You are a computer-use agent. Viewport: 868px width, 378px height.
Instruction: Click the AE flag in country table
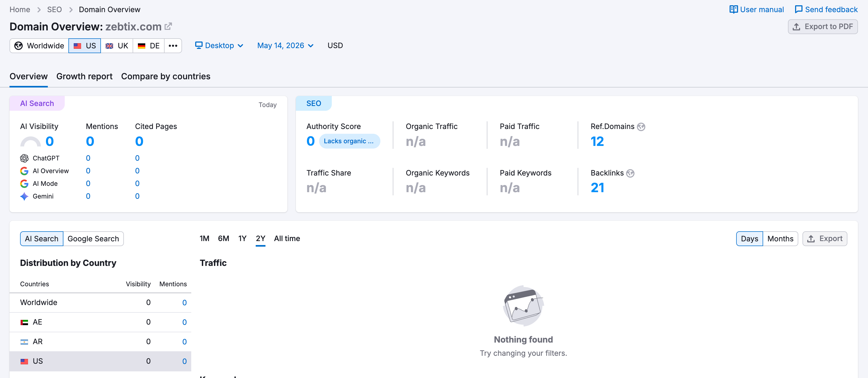click(24, 322)
